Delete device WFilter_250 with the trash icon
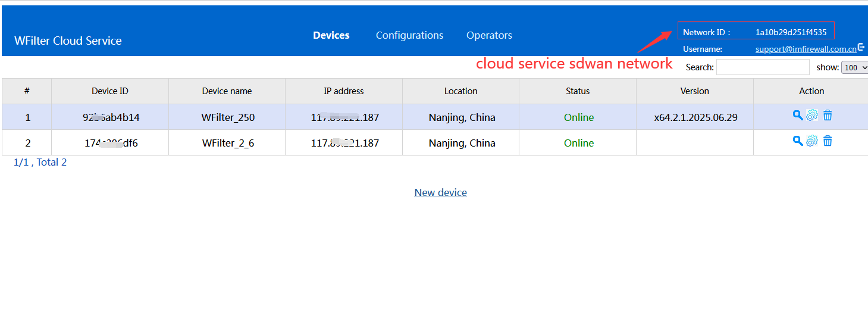Screen dimensions: 868x314 [x=828, y=116]
